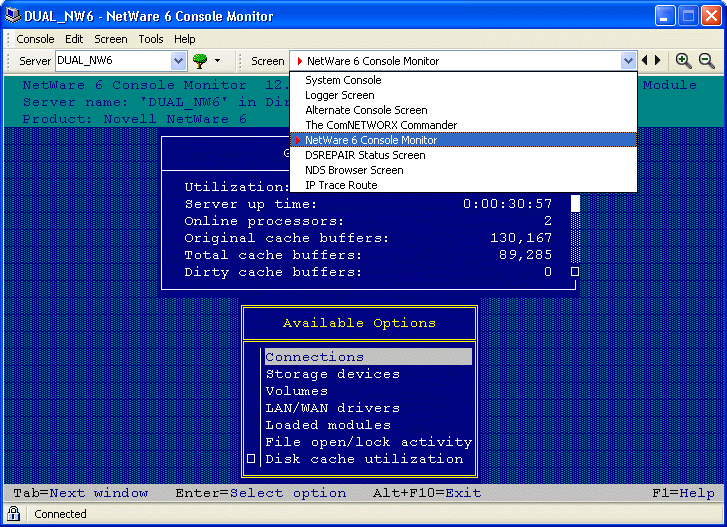Select IP Trace Route entry
The height and width of the screenshot is (527, 727).
point(463,185)
